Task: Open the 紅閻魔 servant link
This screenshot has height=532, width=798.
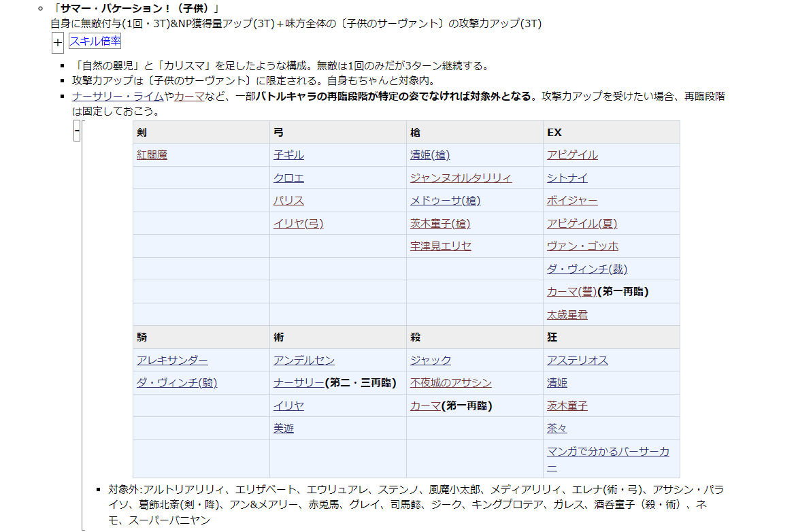Action: tap(152, 155)
